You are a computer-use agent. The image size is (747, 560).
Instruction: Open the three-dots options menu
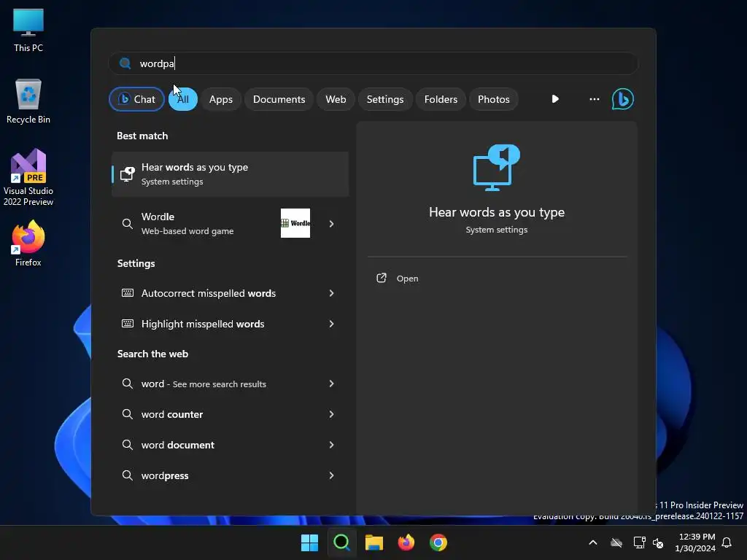[x=594, y=99]
